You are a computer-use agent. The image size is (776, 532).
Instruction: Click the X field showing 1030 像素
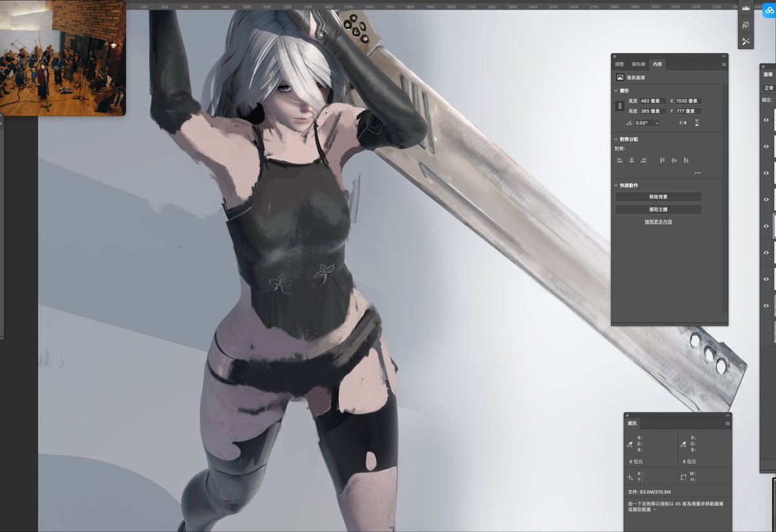[x=689, y=101]
